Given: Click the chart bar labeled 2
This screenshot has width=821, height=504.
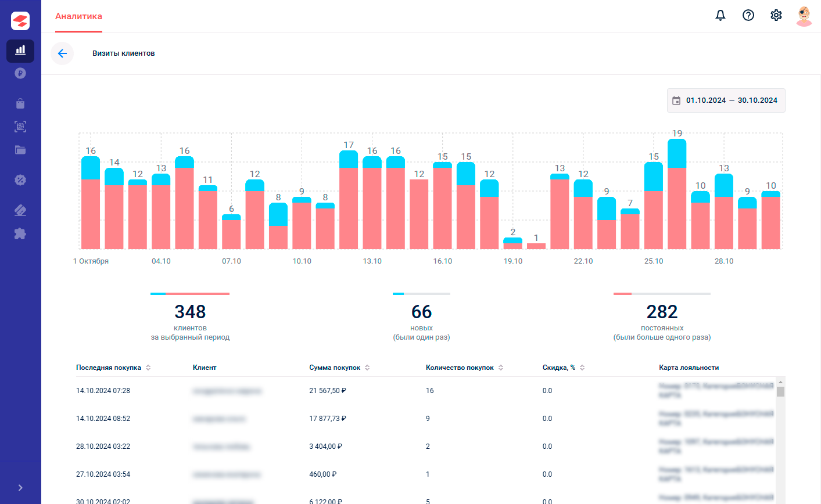Looking at the screenshot, I should pyautogui.click(x=512, y=243).
